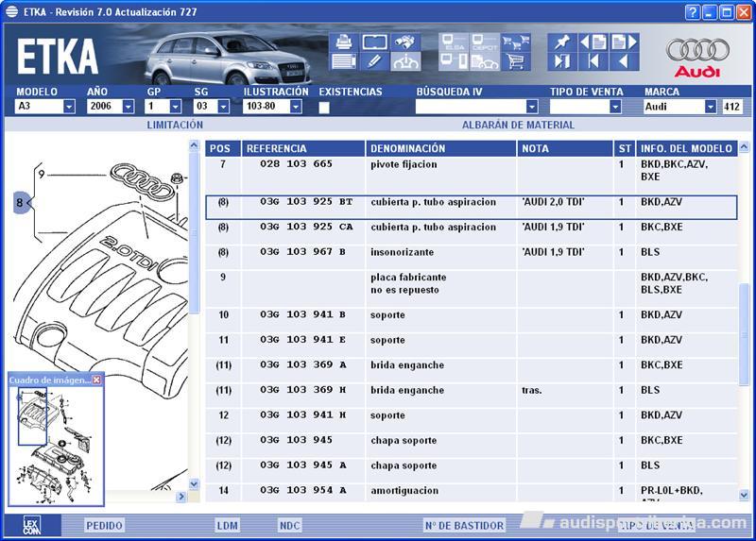Click the ALBARÁN DE MATERIAL tab
Image resolution: width=756 pixels, height=541 pixels.
(518, 126)
